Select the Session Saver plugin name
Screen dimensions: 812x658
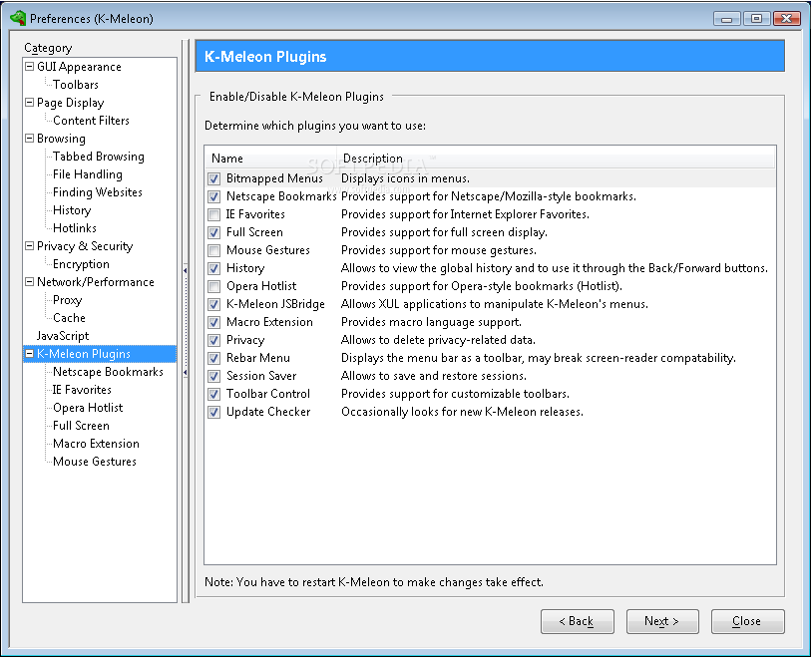tap(261, 377)
